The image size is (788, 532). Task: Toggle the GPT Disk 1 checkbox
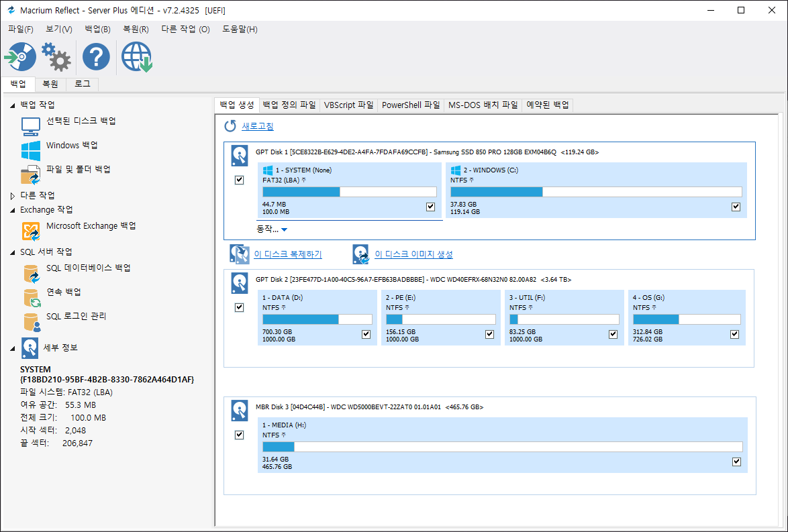tap(239, 180)
